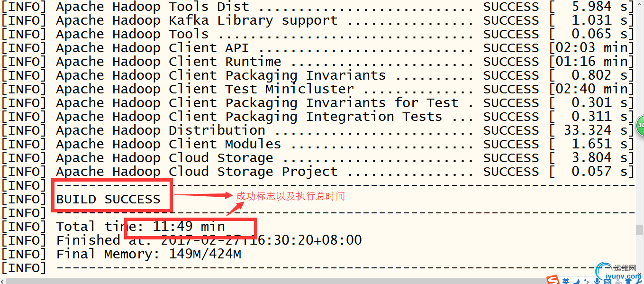
Task: Click the Apache Hadoop Cloud Storage Project line
Action: pyautogui.click(x=317, y=172)
